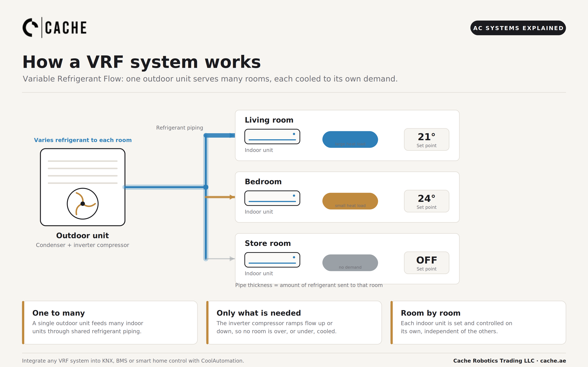Click the Living room 21° set point
588x367 pixels.
[426, 140]
